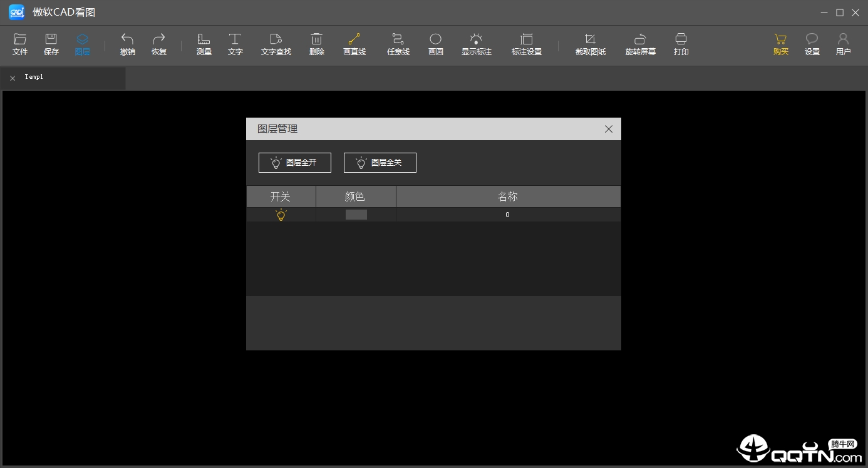Click the 保存 (Save) toolbar icon
Screen dimensions: 868x468
click(51, 44)
